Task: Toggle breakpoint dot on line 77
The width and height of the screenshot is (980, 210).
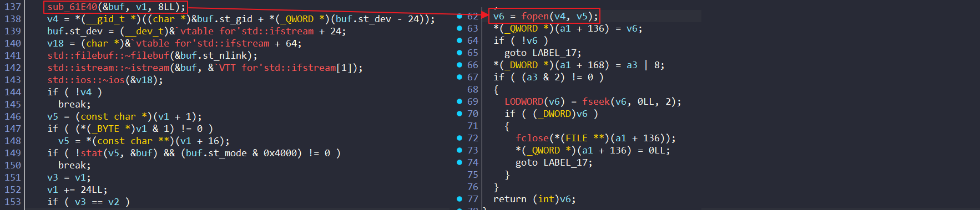Action: point(459,199)
